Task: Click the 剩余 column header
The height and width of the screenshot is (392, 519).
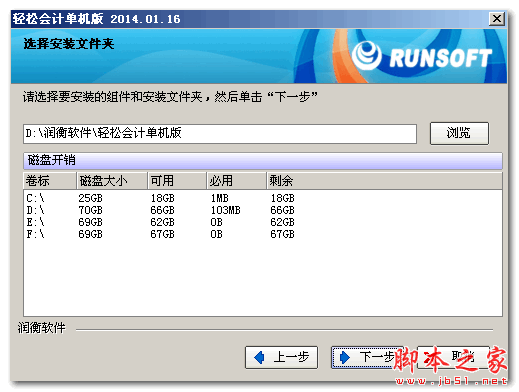Action: click(384, 181)
